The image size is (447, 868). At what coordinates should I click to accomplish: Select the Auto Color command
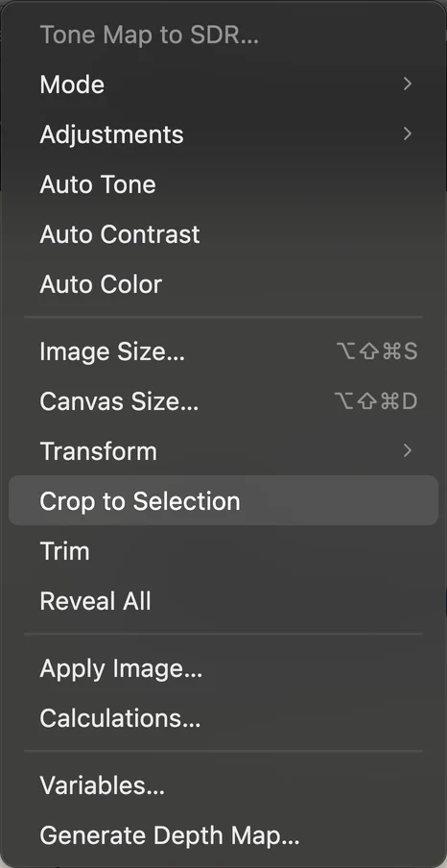[x=223, y=284]
